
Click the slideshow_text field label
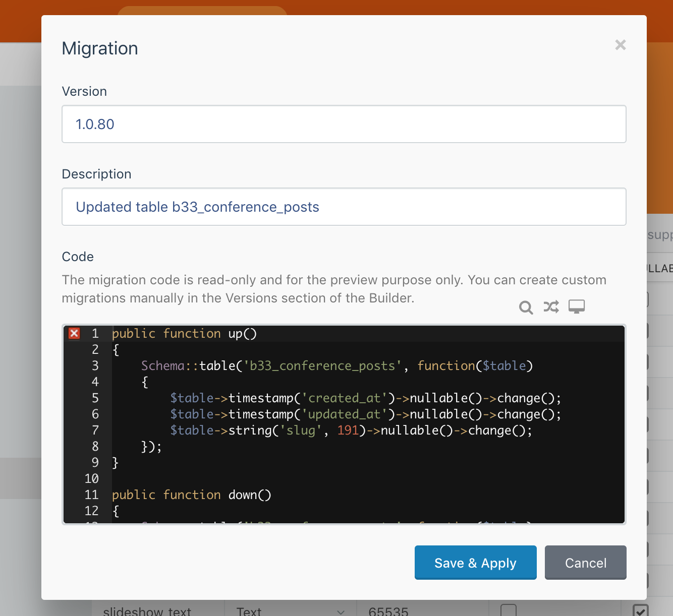(147, 611)
